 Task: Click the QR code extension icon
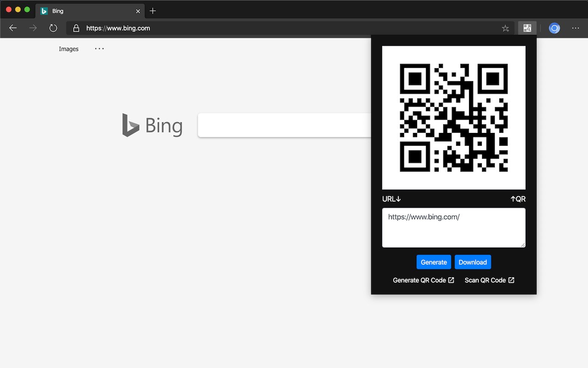(527, 28)
